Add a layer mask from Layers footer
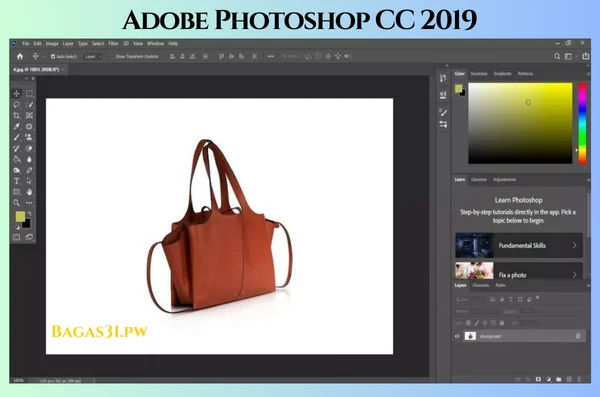Viewport: 600px width, 397px height. click(538, 379)
